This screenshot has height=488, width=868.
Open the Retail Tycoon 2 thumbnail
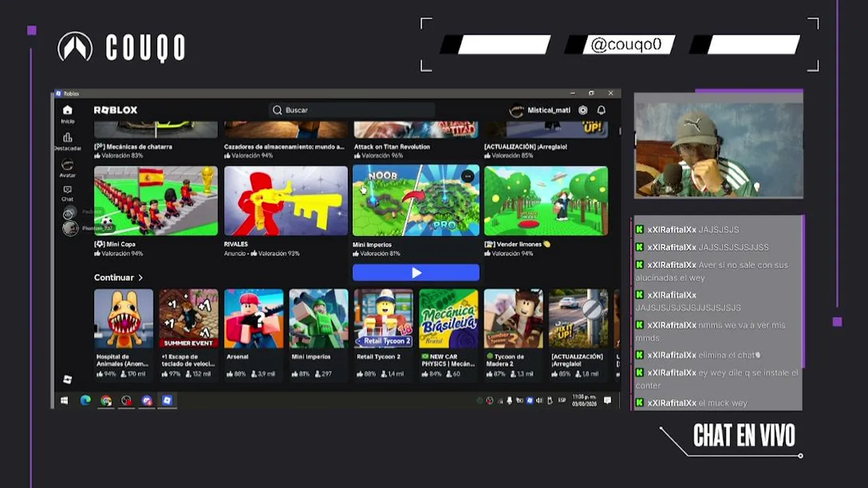(x=384, y=319)
